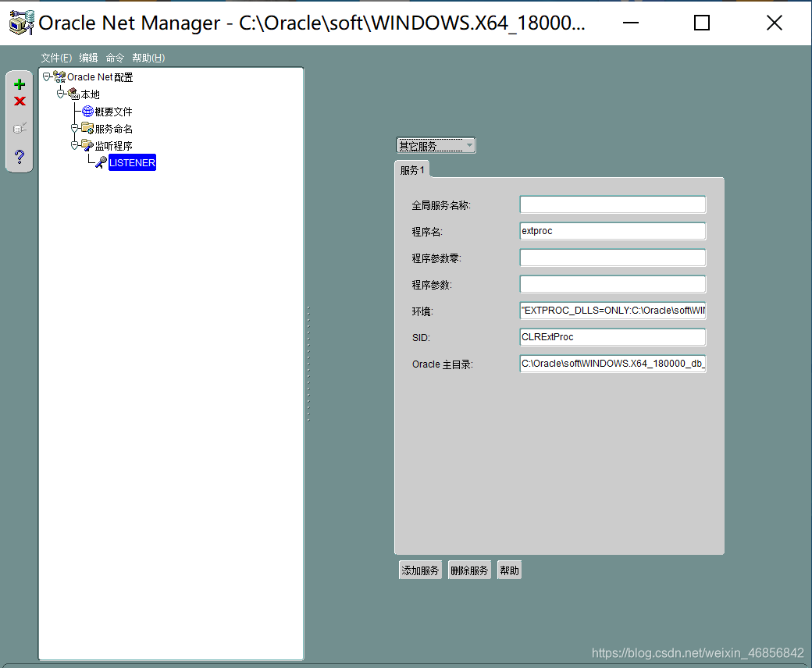Maximize the Oracle Net Manager window
This screenshot has height=668, width=812.
click(x=702, y=23)
